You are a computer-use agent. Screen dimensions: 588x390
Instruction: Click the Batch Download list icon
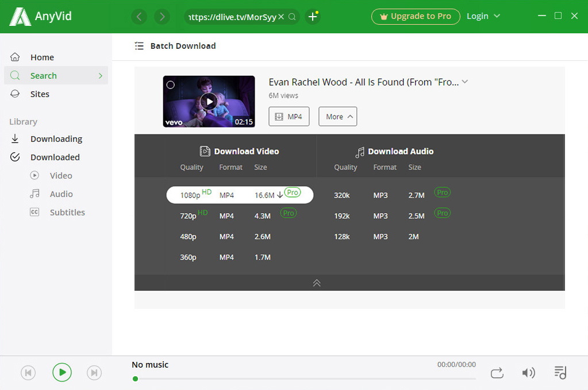point(139,46)
